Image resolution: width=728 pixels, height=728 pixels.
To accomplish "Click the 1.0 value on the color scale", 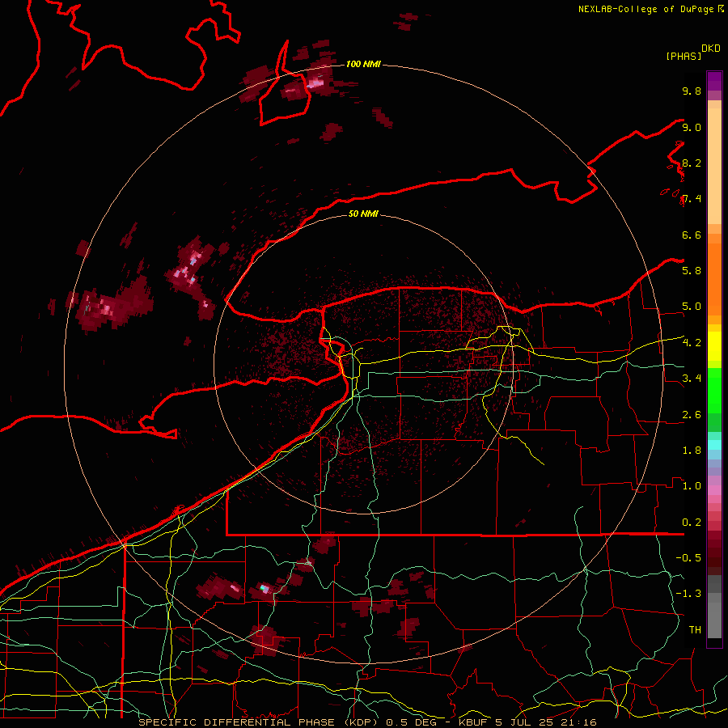I will (692, 486).
